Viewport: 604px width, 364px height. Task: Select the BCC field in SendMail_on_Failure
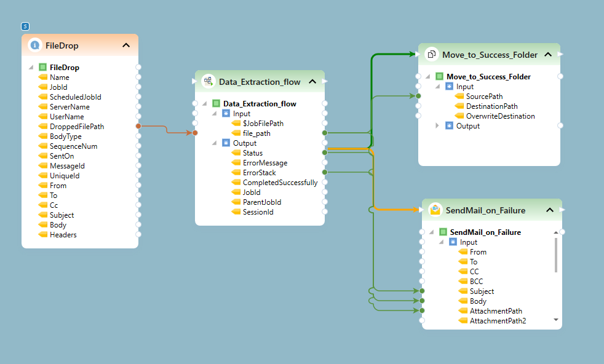tap(476, 282)
